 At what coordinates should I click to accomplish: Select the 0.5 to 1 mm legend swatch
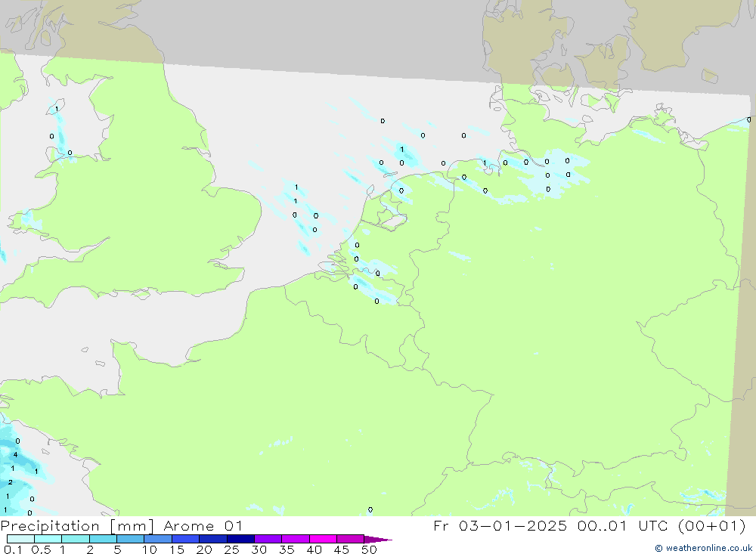point(48,539)
